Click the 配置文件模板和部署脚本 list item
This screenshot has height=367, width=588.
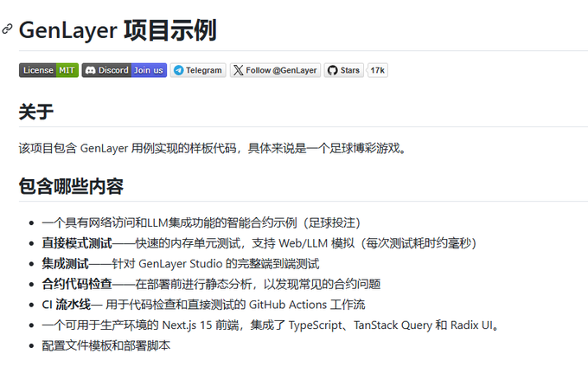tap(106, 345)
